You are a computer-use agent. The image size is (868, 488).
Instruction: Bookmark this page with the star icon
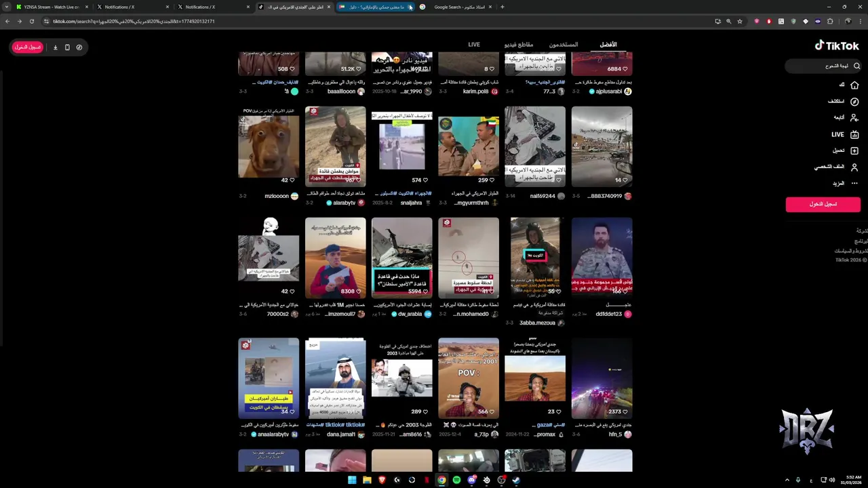(x=739, y=21)
